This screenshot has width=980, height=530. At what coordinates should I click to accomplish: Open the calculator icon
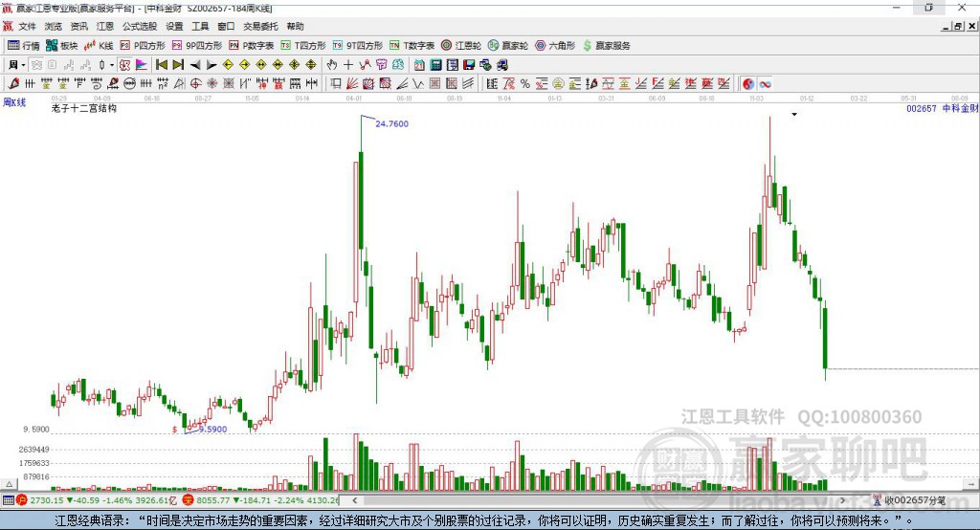tap(435, 65)
